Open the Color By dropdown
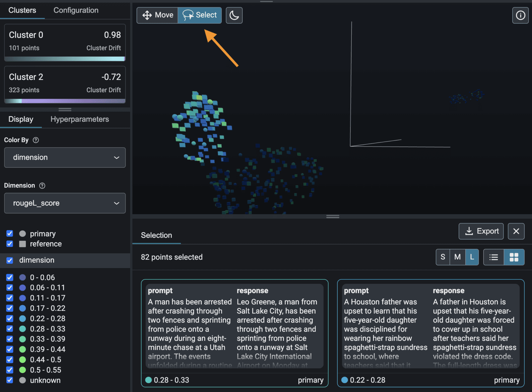The height and width of the screenshot is (392, 532). 65,157
